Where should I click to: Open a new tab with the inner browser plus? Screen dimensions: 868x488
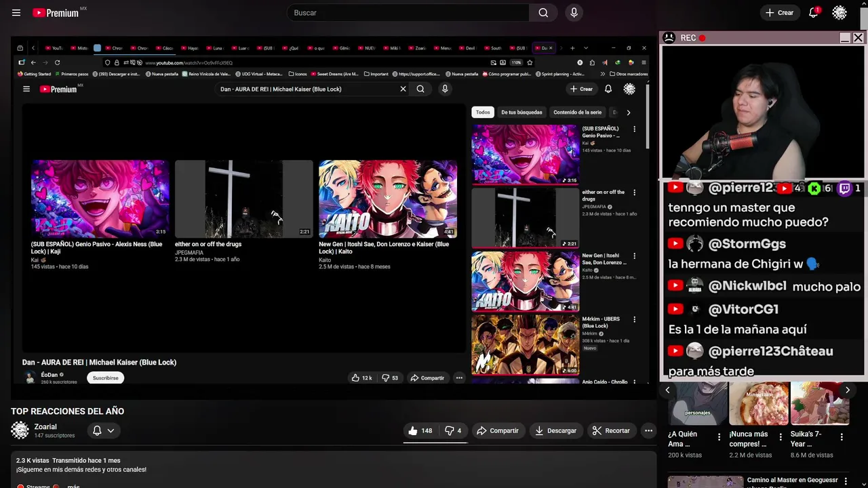pyautogui.click(x=572, y=48)
